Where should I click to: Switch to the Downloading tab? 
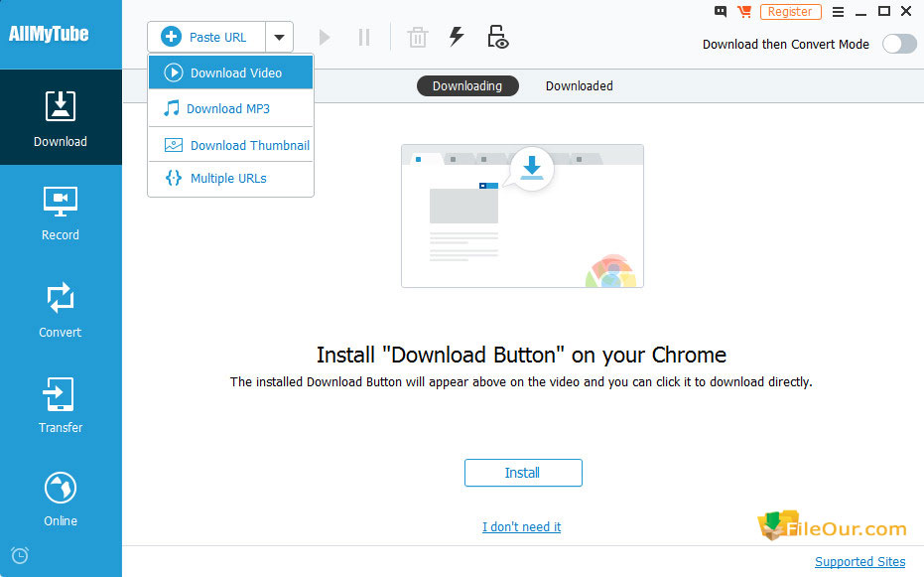coord(467,86)
